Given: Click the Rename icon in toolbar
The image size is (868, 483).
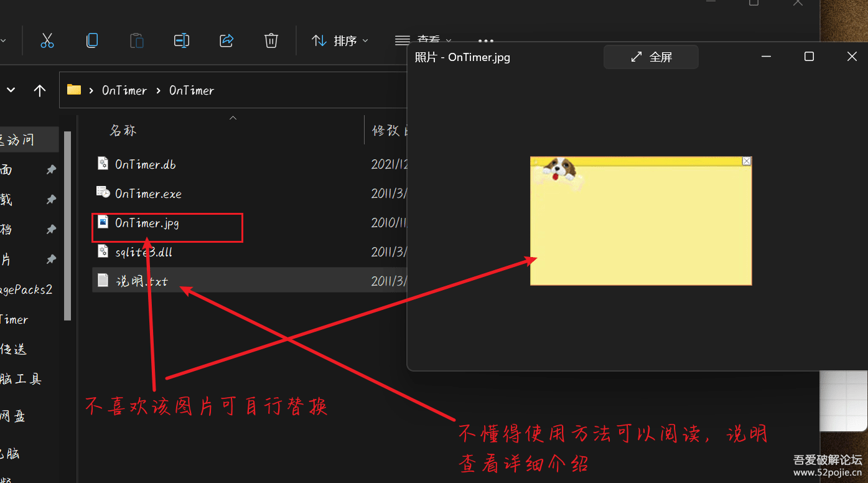Looking at the screenshot, I should [x=181, y=41].
